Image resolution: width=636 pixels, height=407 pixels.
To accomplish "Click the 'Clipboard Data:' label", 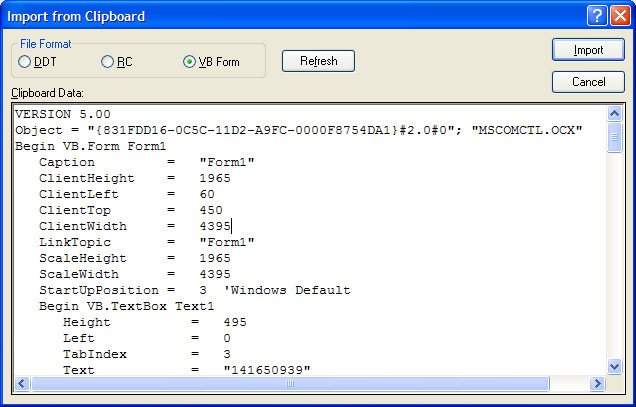I will [x=47, y=93].
